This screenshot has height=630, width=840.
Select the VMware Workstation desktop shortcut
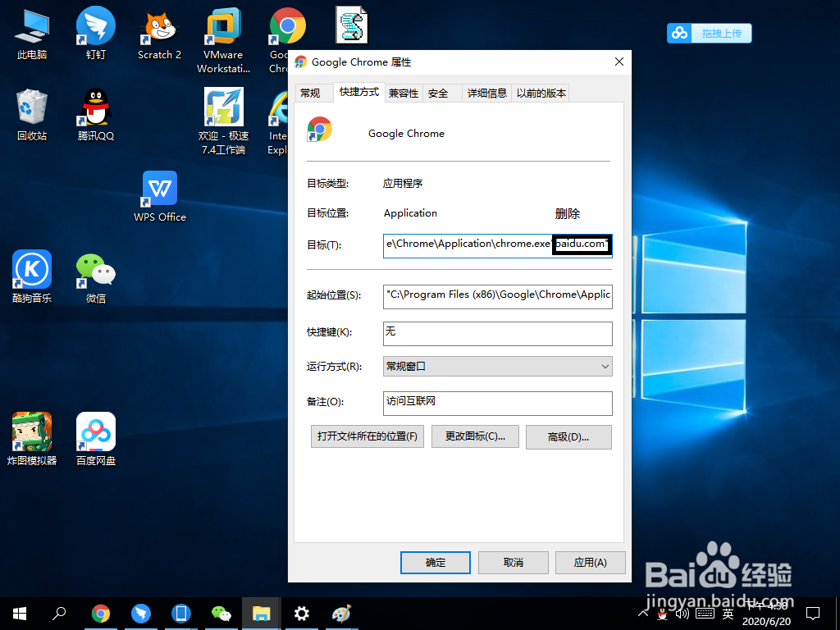pos(223,41)
